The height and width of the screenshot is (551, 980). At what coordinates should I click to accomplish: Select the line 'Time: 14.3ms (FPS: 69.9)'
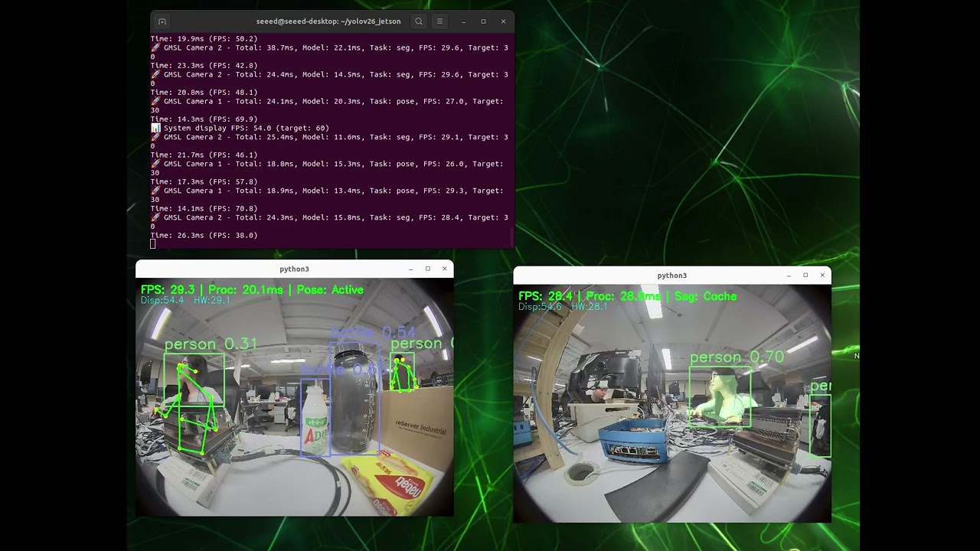[204, 119]
